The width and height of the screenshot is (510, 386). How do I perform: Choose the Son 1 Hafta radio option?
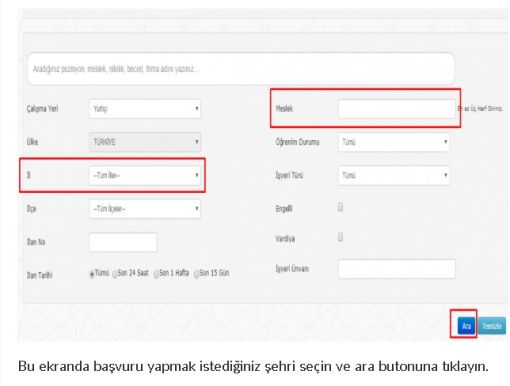[156, 274]
